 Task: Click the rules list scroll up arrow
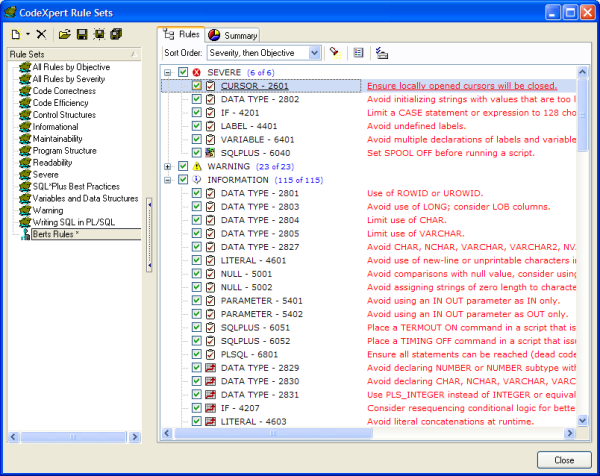tap(582, 72)
